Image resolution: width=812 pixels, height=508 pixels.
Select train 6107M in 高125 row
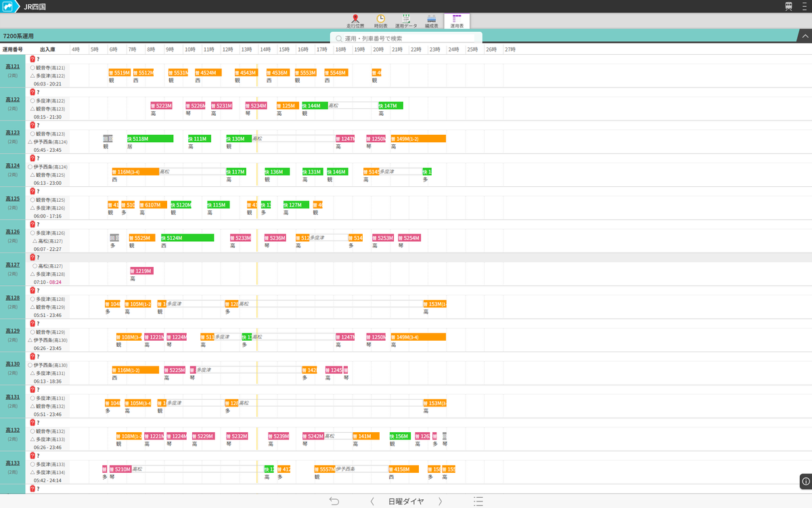click(154, 205)
